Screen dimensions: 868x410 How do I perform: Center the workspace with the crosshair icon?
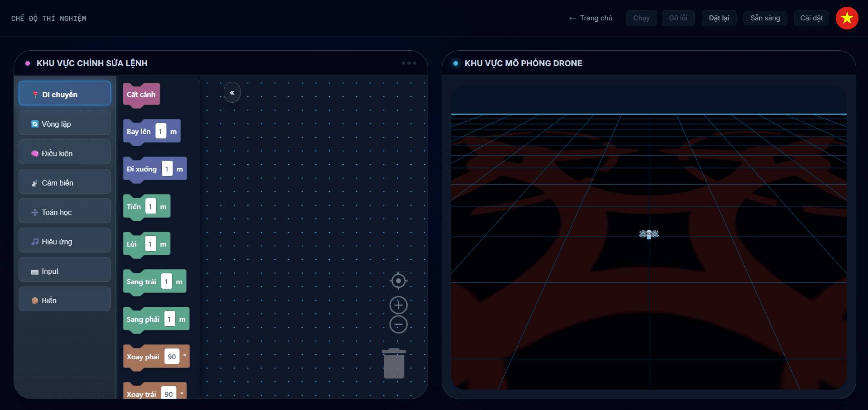(x=399, y=281)
